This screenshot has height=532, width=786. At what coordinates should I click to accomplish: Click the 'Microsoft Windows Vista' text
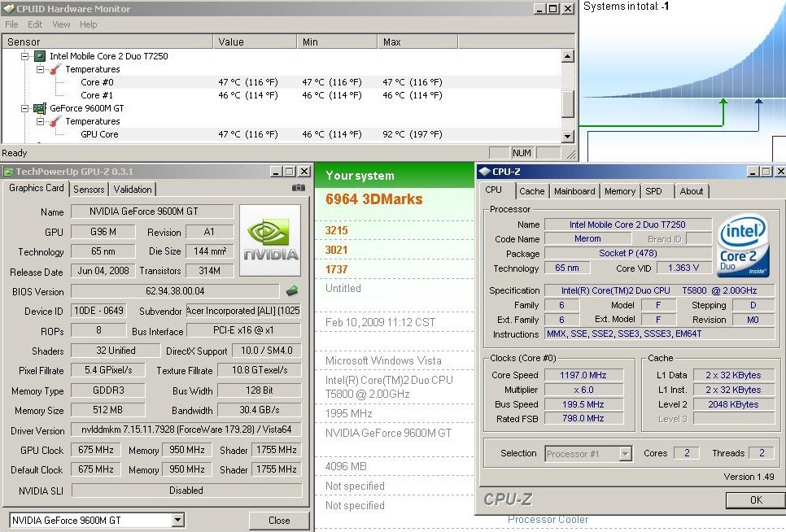click(383, 360)
